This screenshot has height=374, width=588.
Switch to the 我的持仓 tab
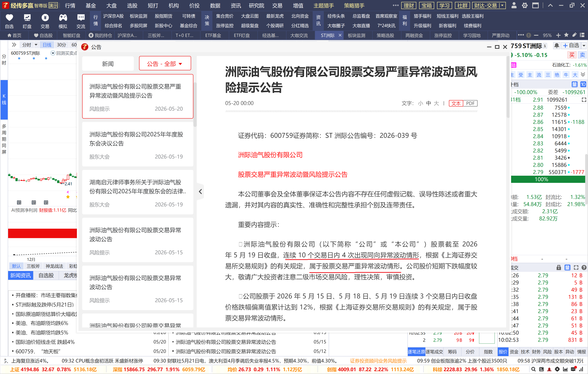(x=100, y=35)
